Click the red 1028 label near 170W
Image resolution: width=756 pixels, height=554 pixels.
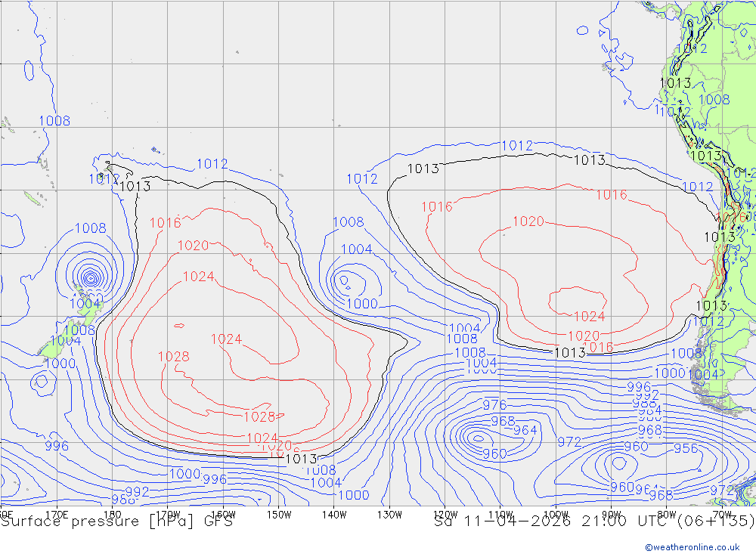point(174,356)
